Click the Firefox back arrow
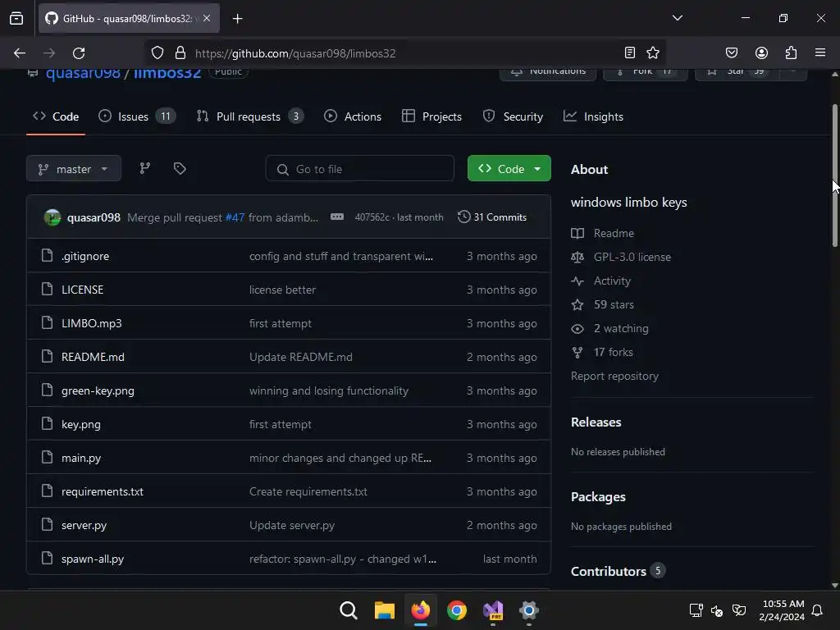Screen dimensions: 840x630 20,53
